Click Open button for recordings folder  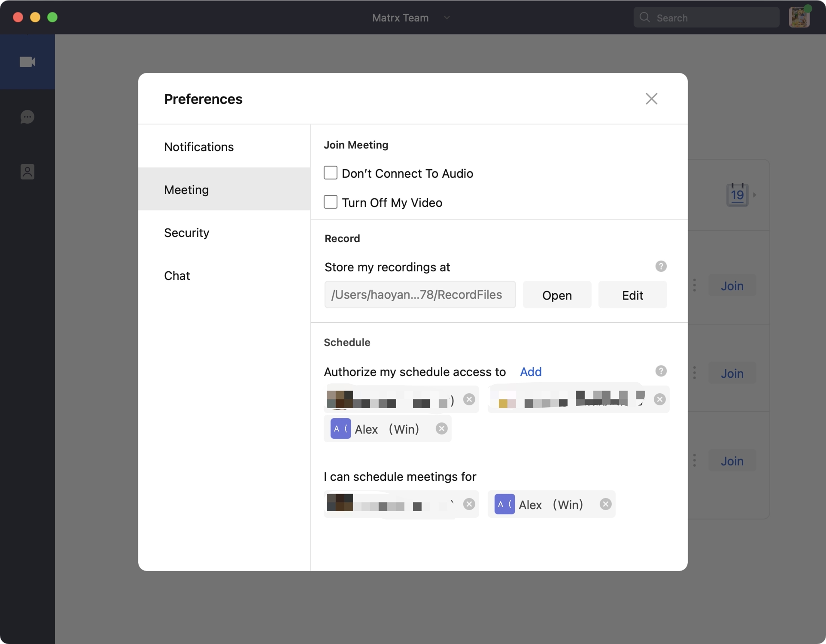(x=557, y=295)
